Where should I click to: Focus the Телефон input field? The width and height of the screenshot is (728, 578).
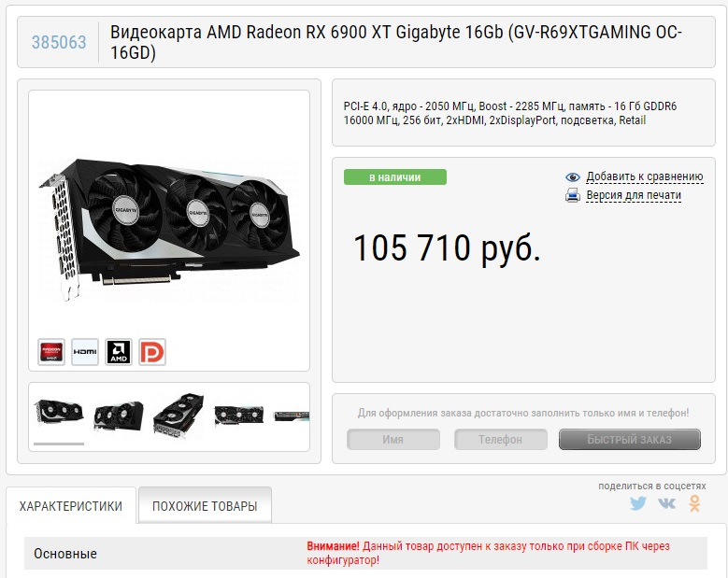pyautogui.click(x=501, y=439)
